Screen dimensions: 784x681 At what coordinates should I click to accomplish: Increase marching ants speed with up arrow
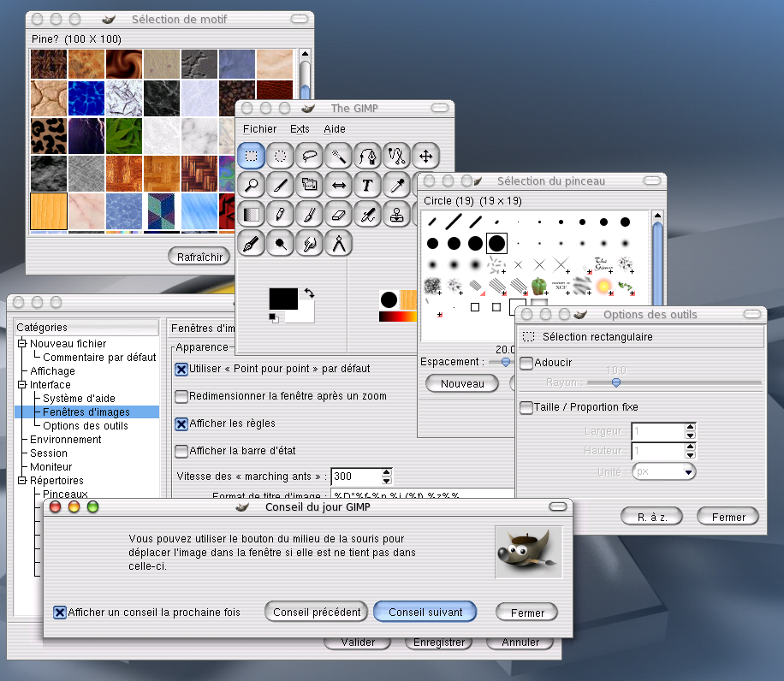[x=387, y=472]
